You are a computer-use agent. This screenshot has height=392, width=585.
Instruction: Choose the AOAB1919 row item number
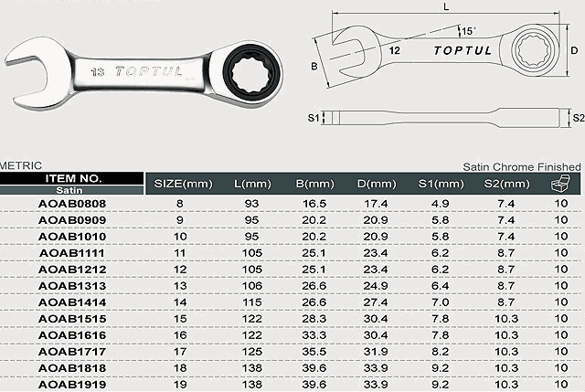click(x=71, y=384)
